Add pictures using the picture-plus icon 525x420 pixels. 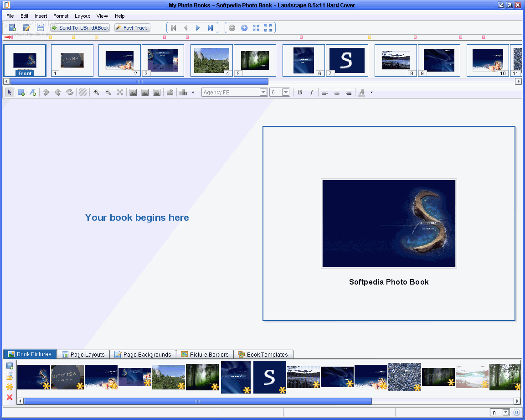(x=10, y=366)
